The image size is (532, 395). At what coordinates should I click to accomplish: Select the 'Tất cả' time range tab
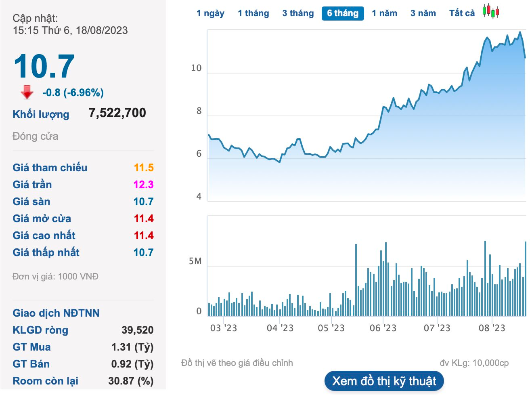click(462, 13)
